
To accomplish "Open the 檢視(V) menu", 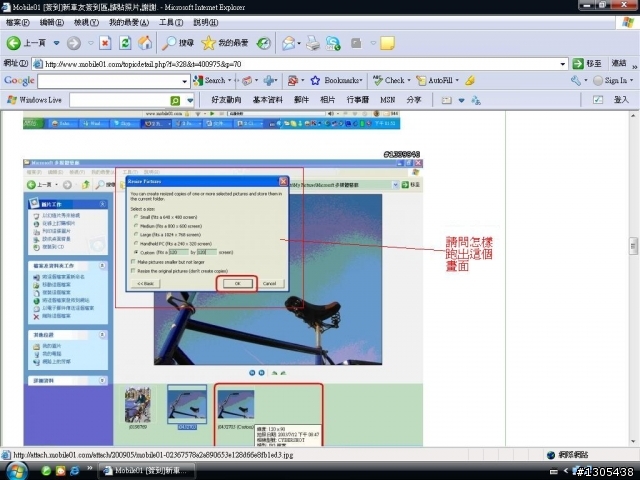I will (86, 22).
